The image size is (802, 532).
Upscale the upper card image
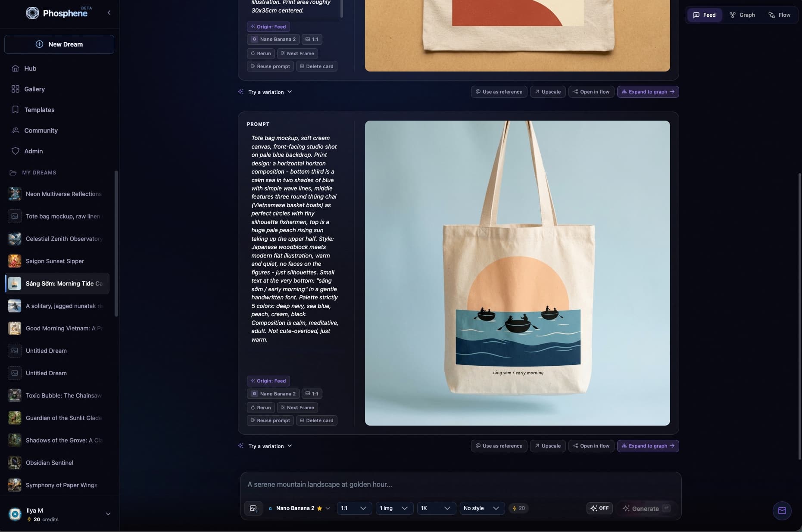point(548,92)
